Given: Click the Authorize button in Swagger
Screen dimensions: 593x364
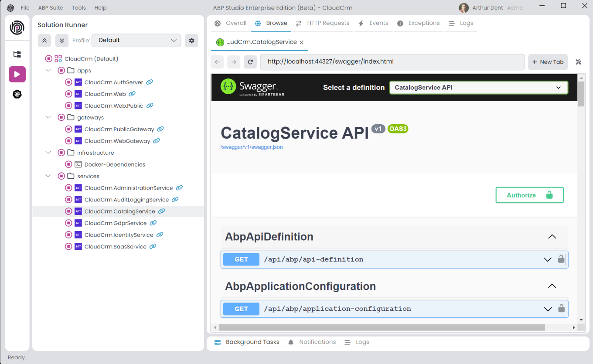Looking at the screenshot, I should pos(529,195).
